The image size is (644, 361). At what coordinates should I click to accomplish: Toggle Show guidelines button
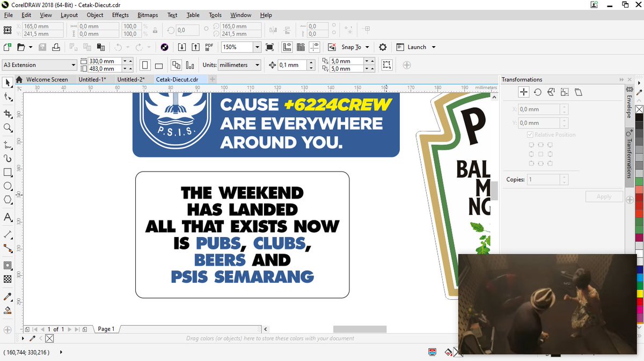[314, 47]
